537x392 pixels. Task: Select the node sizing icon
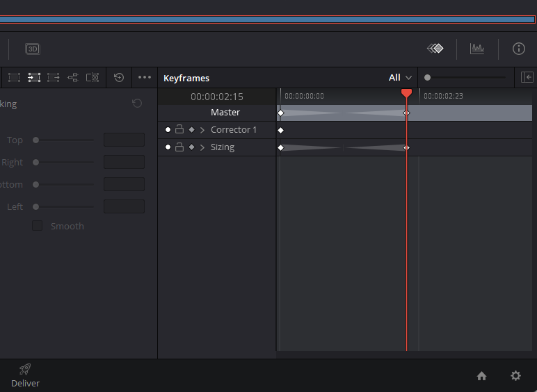[72, 78]
